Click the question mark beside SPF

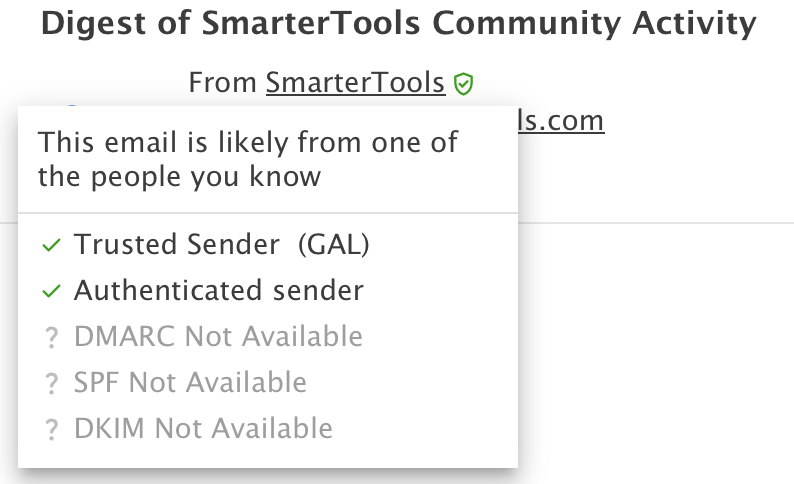tap(52, 384)
